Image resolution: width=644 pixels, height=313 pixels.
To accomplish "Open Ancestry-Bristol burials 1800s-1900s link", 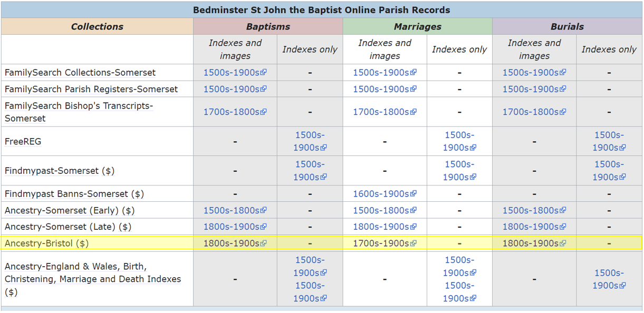I will point(534,243).
